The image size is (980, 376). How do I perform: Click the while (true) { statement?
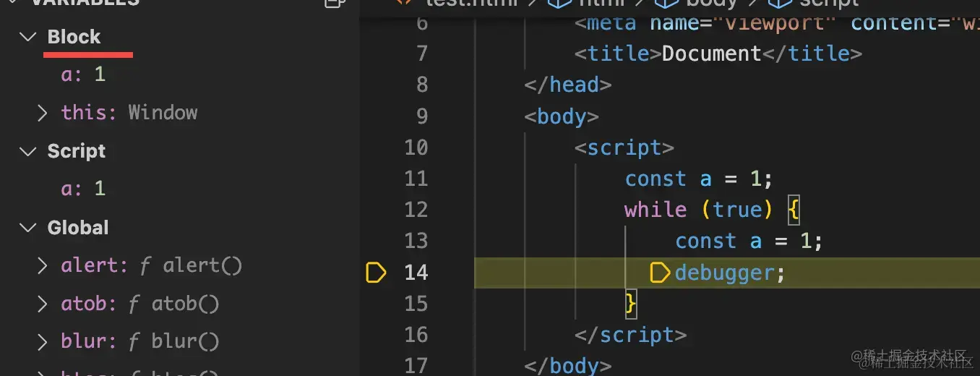point(712,210)
